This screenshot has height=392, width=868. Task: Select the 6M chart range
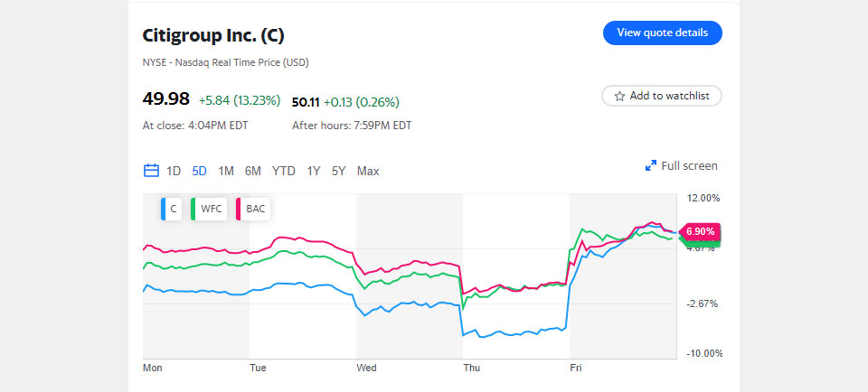pyautogui.click(x=253, y=171)
